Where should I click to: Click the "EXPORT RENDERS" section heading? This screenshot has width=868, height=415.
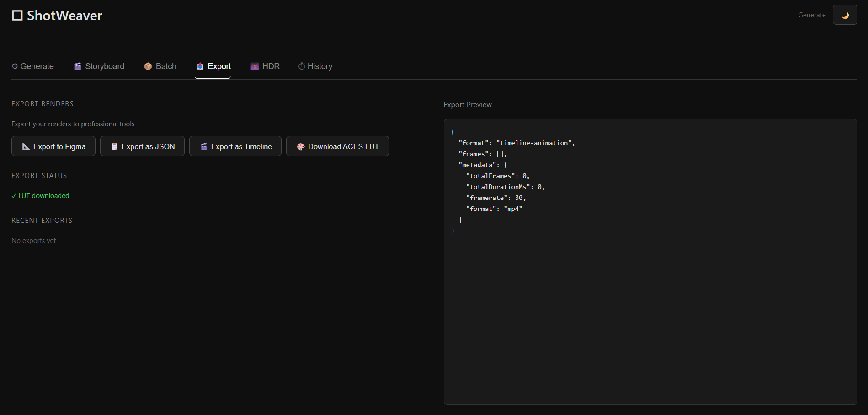(43, 104)
